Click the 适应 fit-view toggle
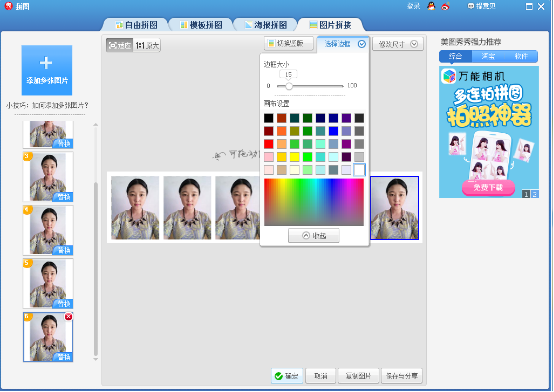The width and height of the screenshot is (554, 392). coord(119,45)
